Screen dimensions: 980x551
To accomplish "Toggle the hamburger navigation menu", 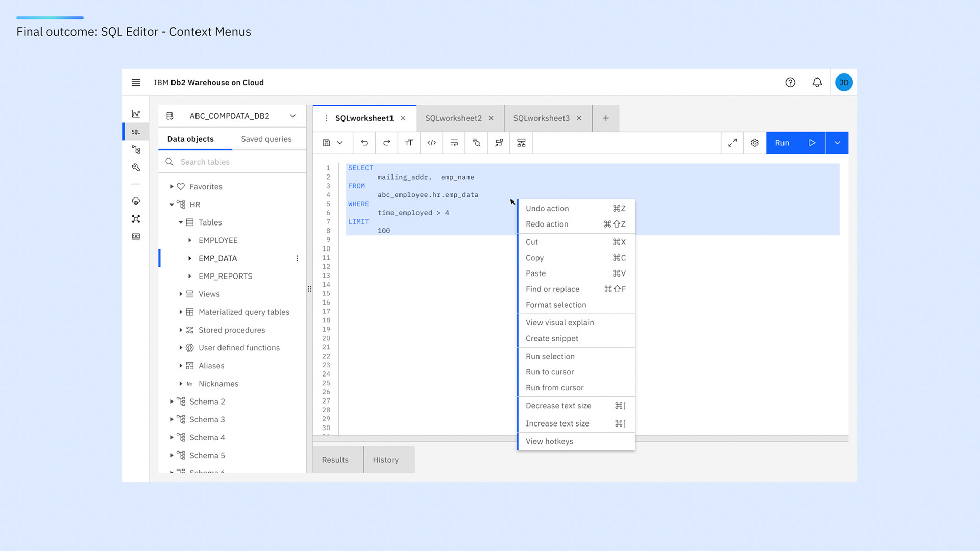I will tap(136, 82).
